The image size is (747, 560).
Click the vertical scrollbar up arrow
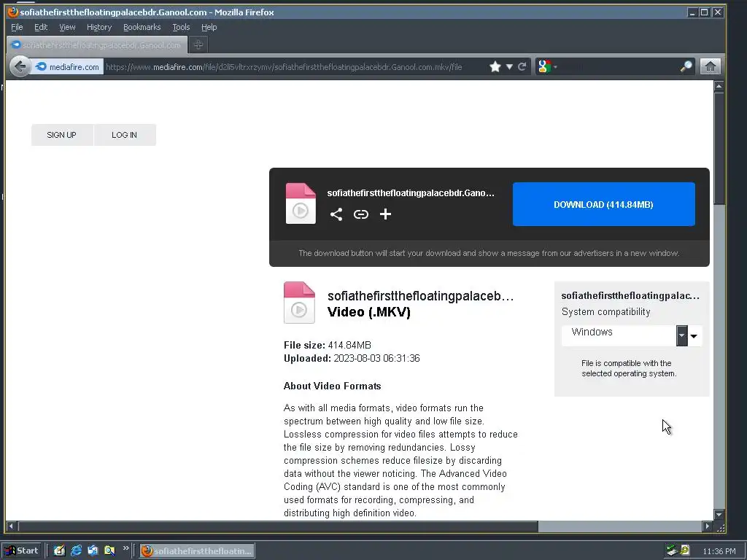(x=719, y=86)
